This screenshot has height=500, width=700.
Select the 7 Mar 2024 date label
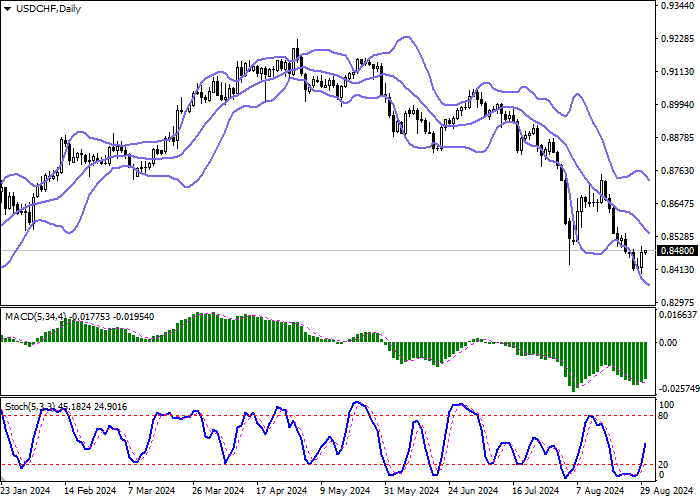[x=152, y=491]
